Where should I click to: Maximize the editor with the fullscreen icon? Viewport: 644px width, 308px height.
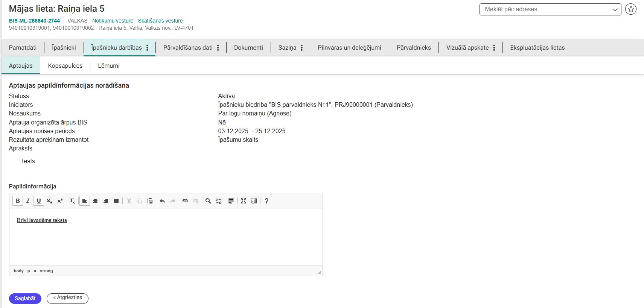244,201
